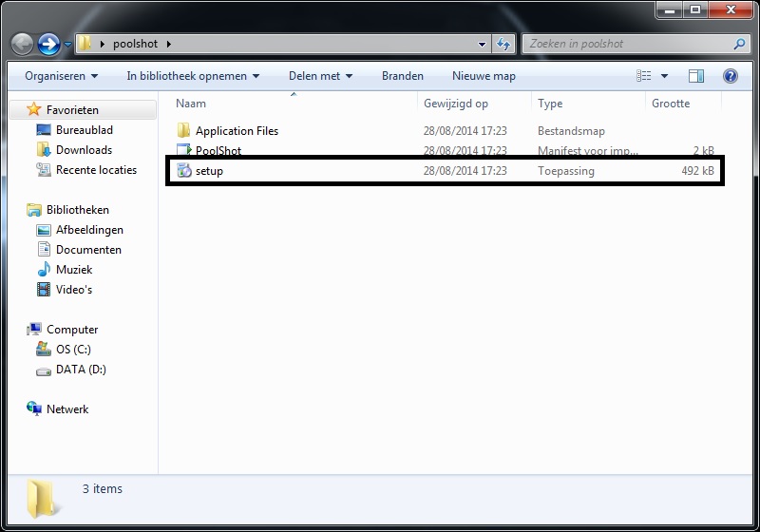The image size is (760, 532).
Task: Click the Zoeken in poolshot search field
Action: point(627,44)
